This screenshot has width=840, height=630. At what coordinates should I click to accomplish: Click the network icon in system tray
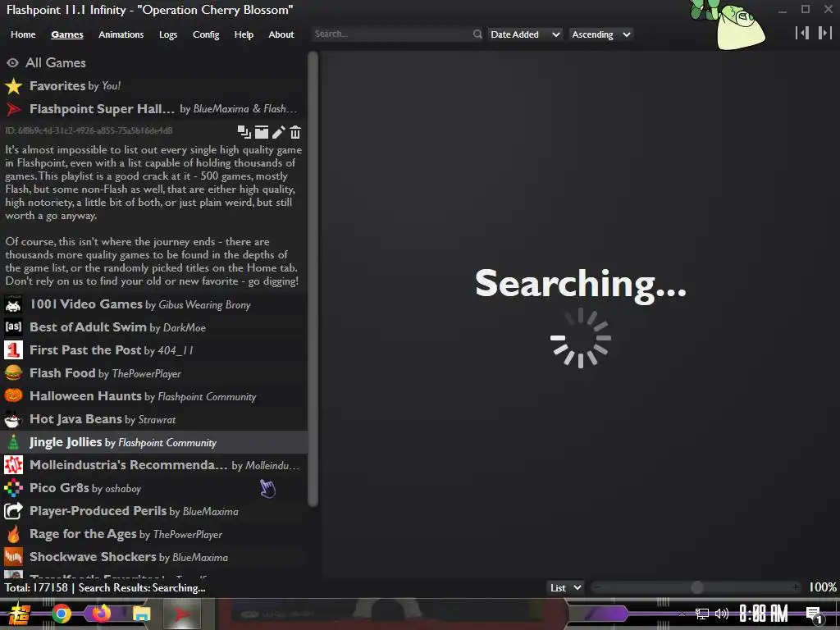point(702,614)
